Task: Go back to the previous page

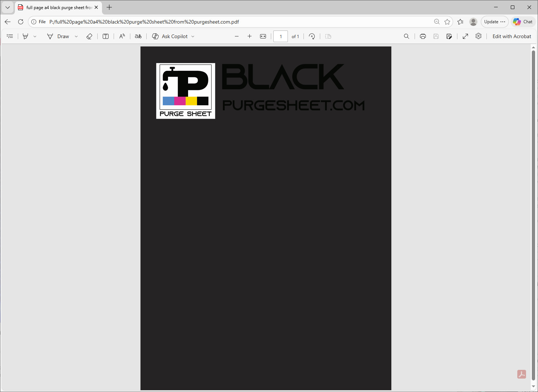Action: point(8,22)
